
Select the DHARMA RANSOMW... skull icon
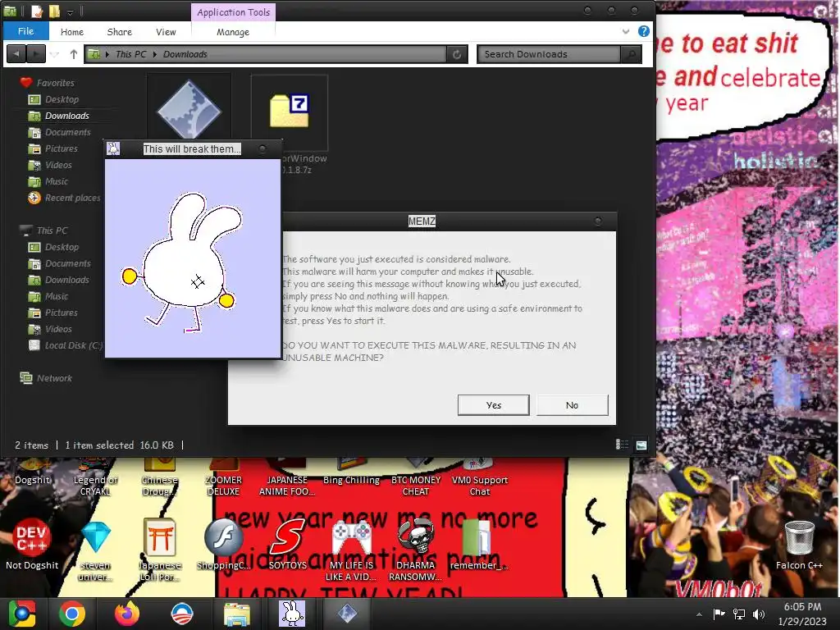pyautogui.click(x=415, y=550)
